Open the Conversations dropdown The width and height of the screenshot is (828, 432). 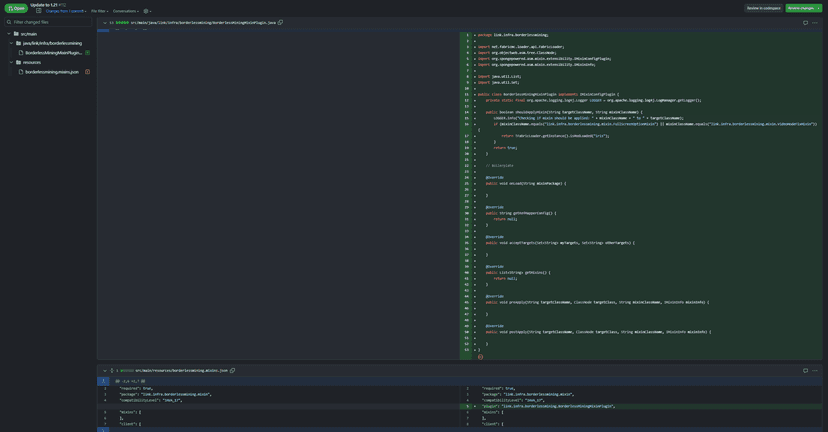tap(126, 11)
